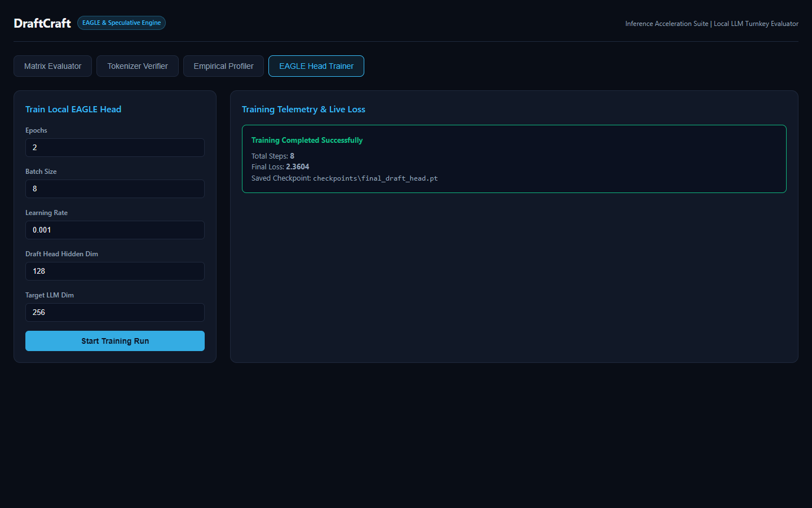Screen dimensions: 812x508
Task: Edit the Draft Head Hidden Dim field
Action: coord(115,271)
